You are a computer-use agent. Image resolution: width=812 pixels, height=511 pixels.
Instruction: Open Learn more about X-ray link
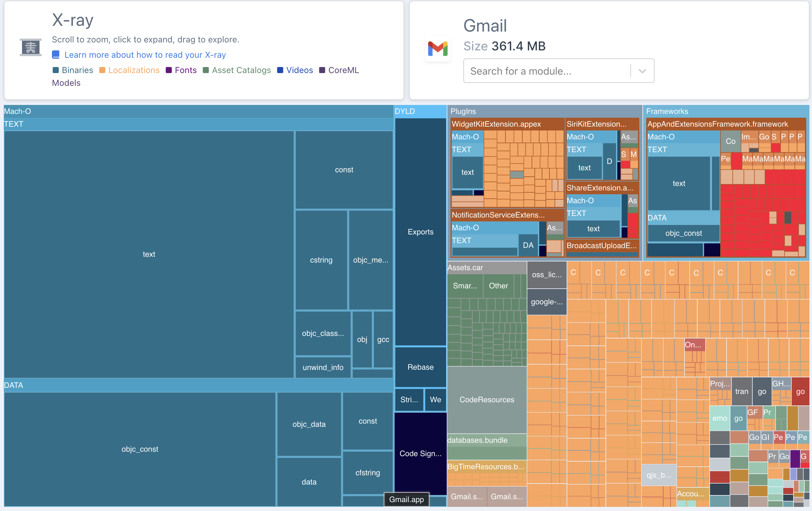coord(145,55)
